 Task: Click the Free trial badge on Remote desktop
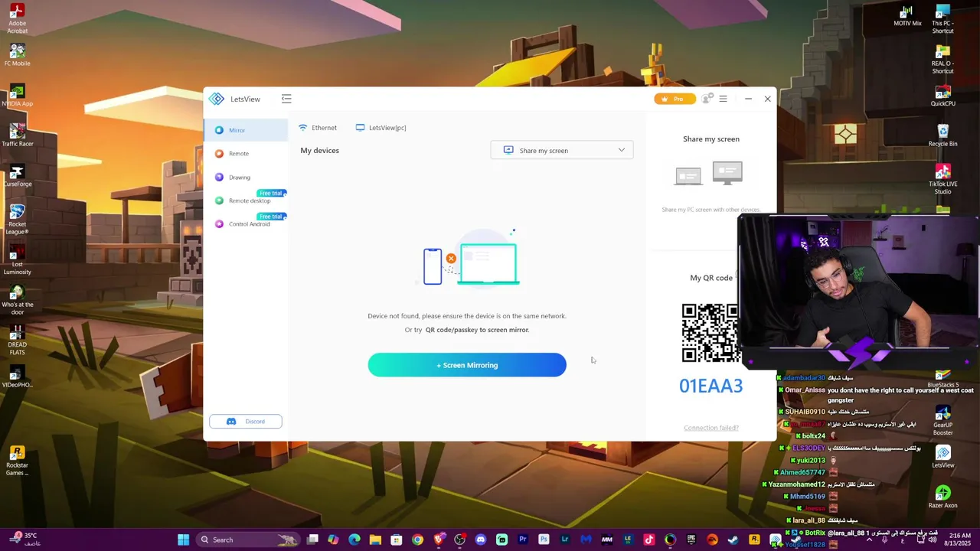[x=271, y=193]
